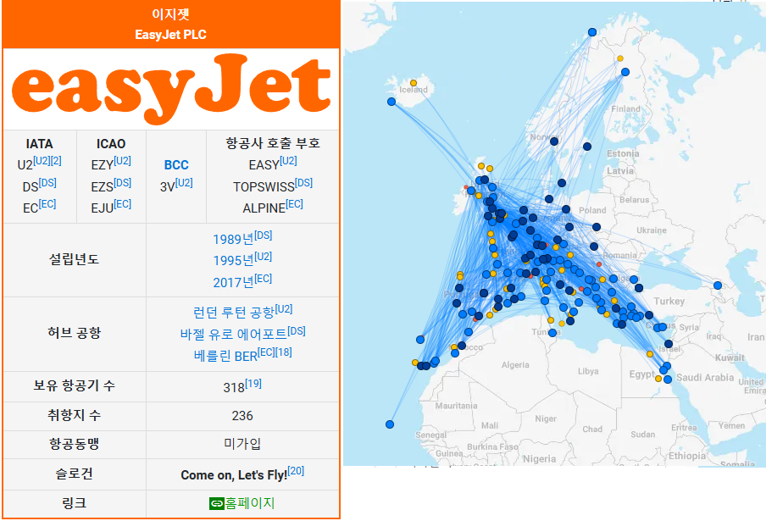The height and width of the screenshot is (532, 766).
Task: Select the 항공사 호출 부호 heading
Action: point(273,143)
